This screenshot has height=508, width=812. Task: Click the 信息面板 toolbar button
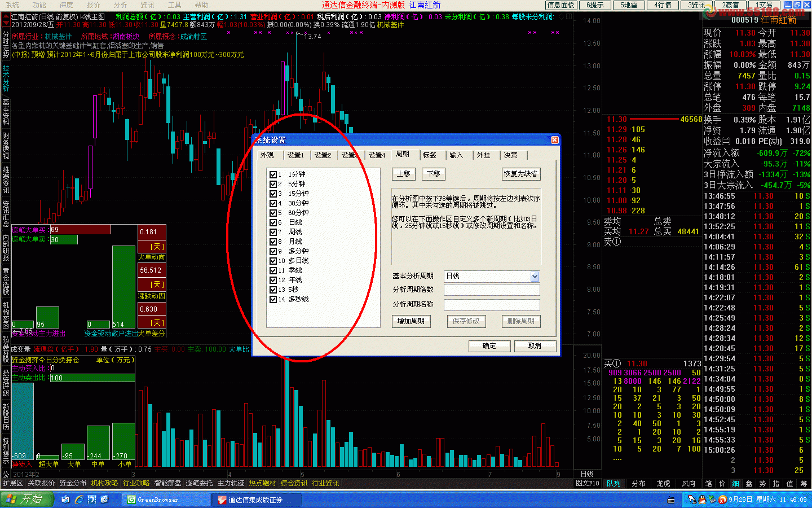(561, 5)
